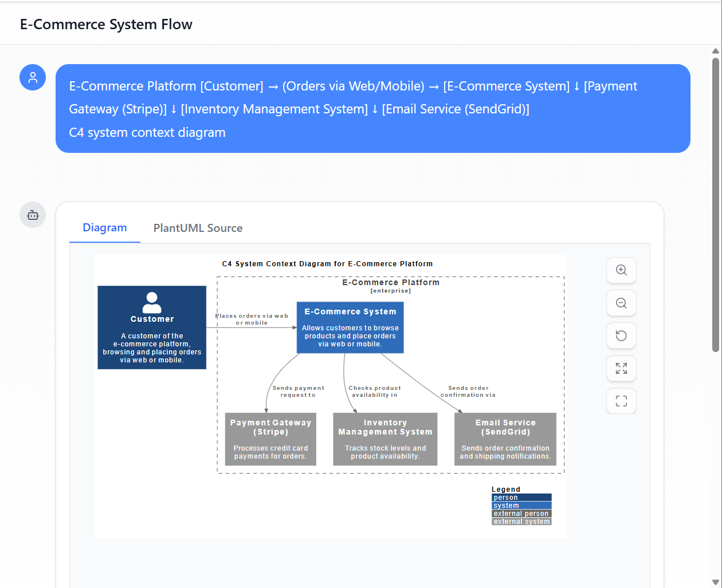Click the scrollbar down arrow
This screenshot has height=588, width=722.
click(715, 582)
